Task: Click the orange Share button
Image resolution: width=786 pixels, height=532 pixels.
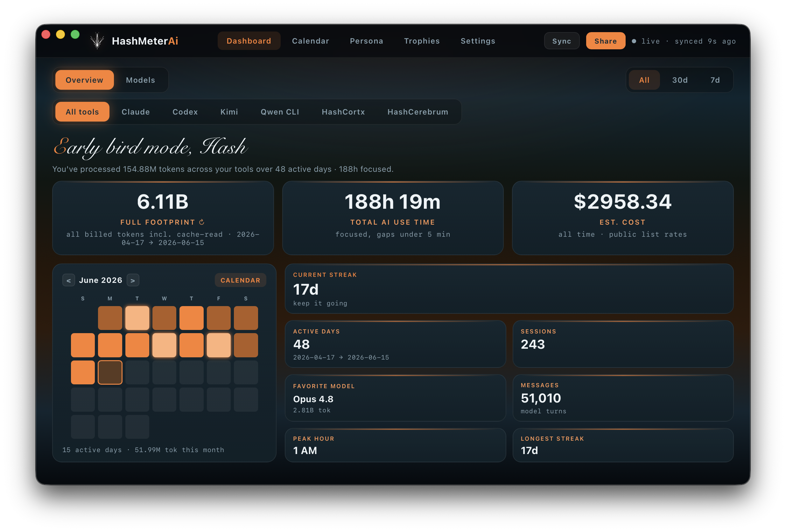Action: (x=605, y=41)
